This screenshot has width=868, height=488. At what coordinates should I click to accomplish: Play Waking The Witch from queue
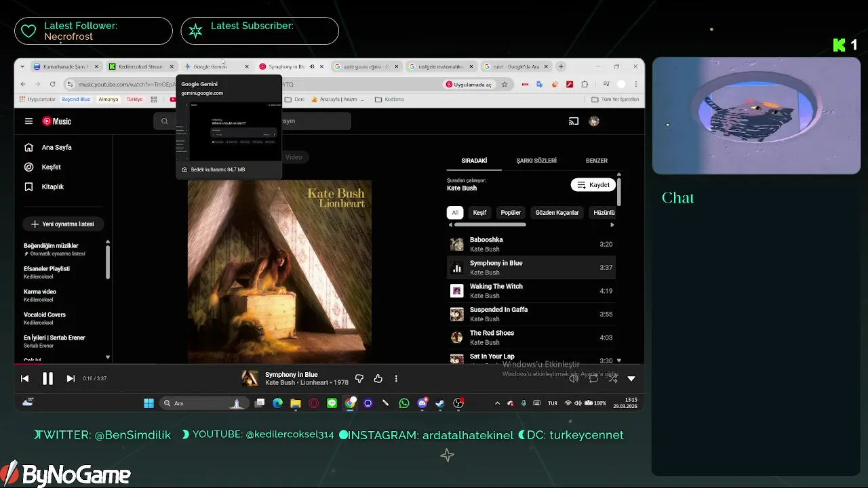[531, 291]
